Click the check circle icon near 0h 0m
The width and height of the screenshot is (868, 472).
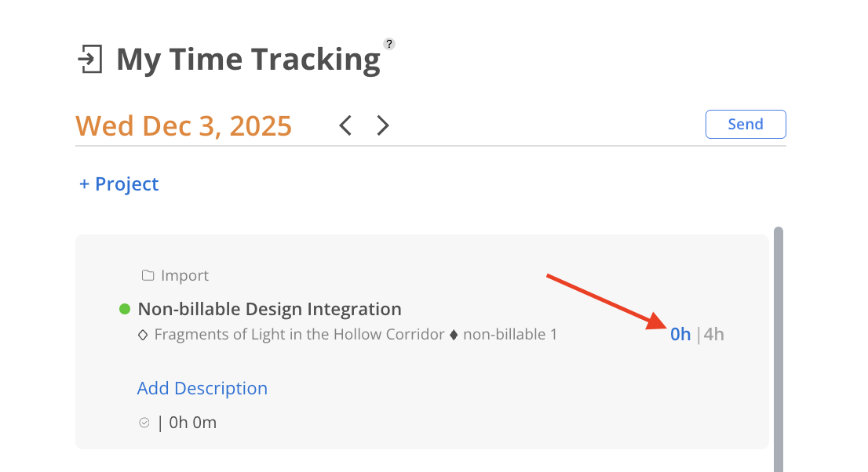144,423
